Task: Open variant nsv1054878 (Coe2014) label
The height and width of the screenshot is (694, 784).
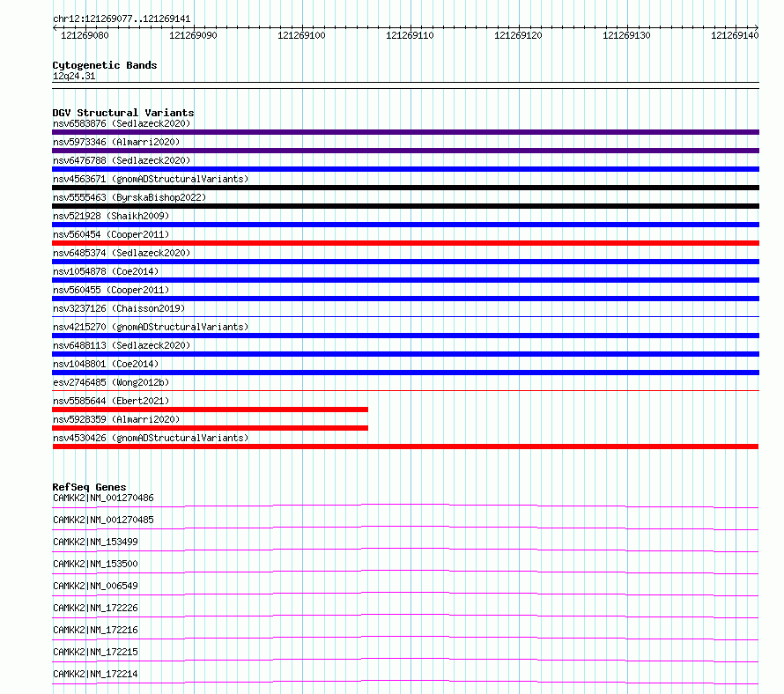Action: point(106,271)
